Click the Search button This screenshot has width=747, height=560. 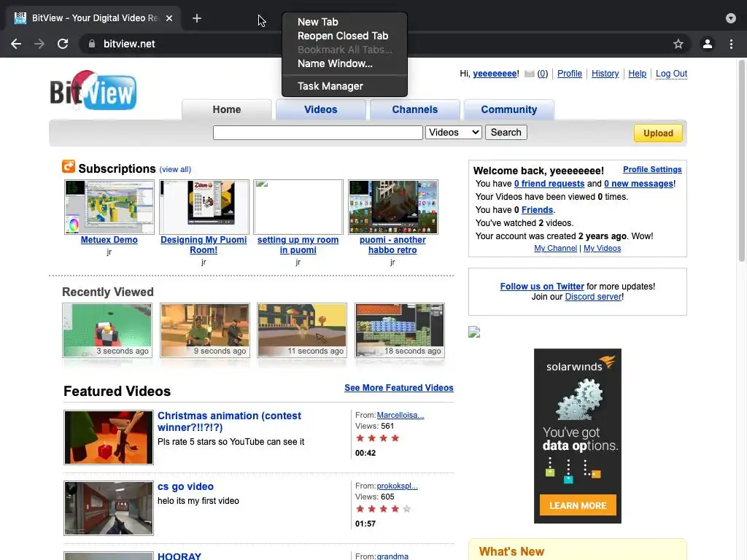506,133
